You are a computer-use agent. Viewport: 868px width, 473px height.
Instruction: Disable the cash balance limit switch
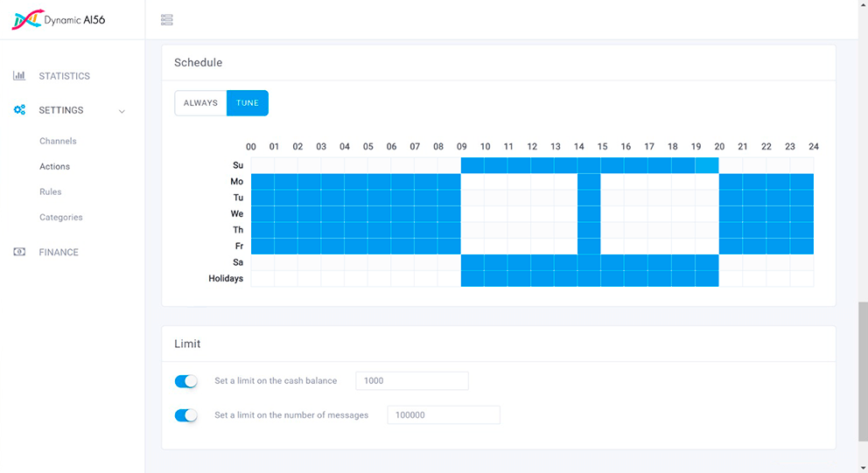186,381
